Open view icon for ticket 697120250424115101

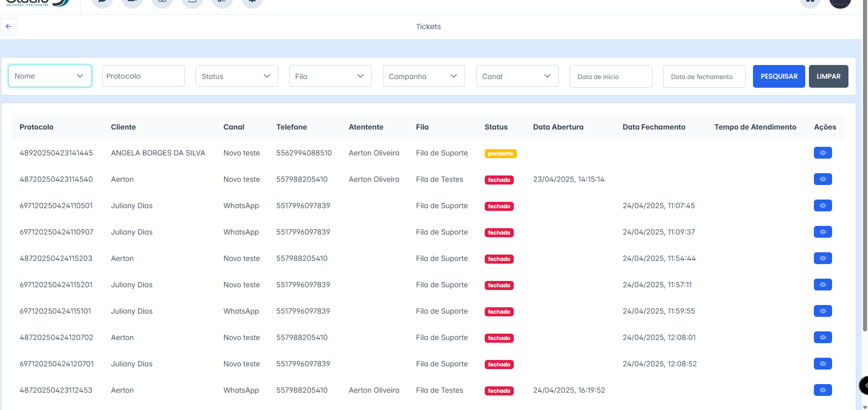823,311
